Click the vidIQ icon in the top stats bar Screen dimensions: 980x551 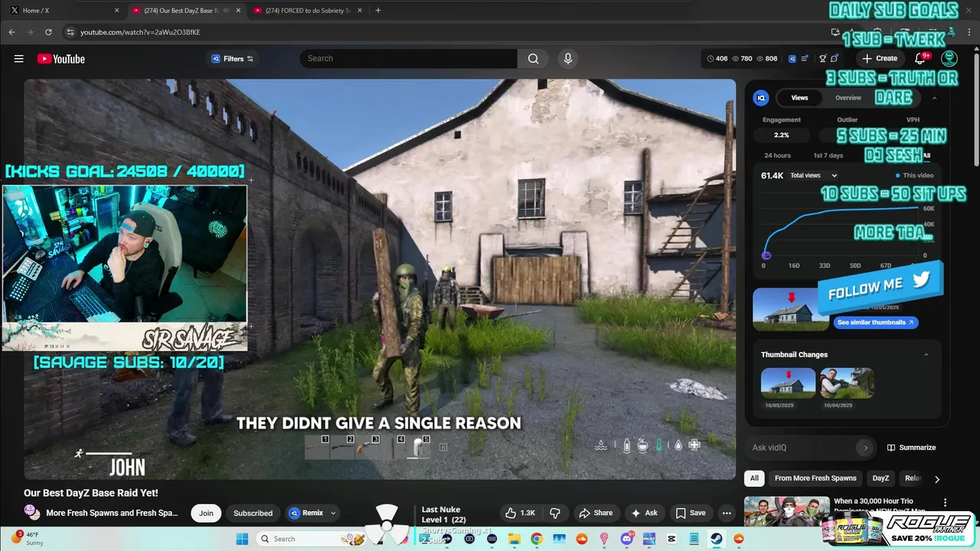point(792,59)
